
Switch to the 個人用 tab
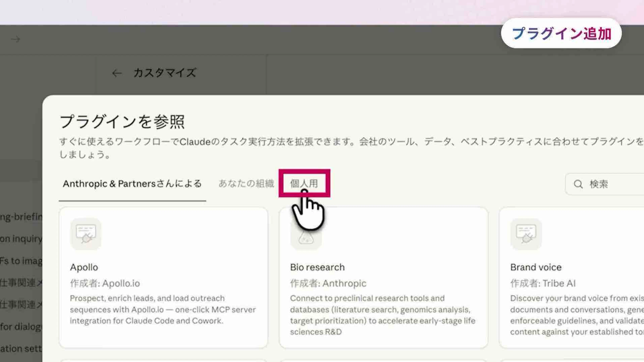tap(304, 183)
